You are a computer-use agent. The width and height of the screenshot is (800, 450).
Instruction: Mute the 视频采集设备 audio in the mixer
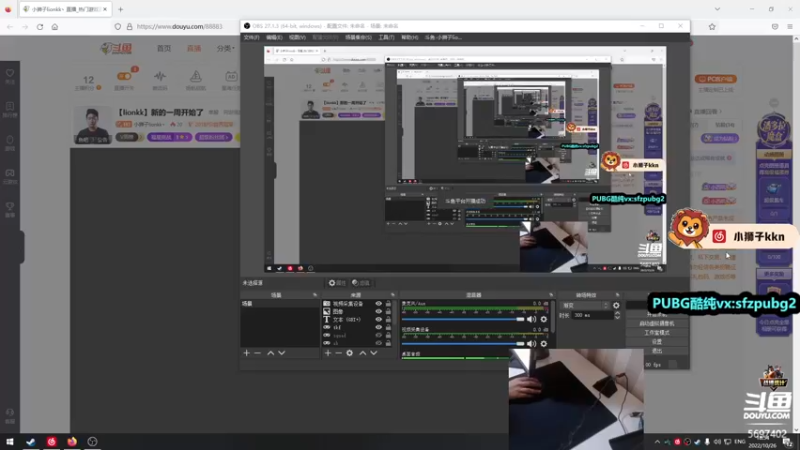point(532,344)
